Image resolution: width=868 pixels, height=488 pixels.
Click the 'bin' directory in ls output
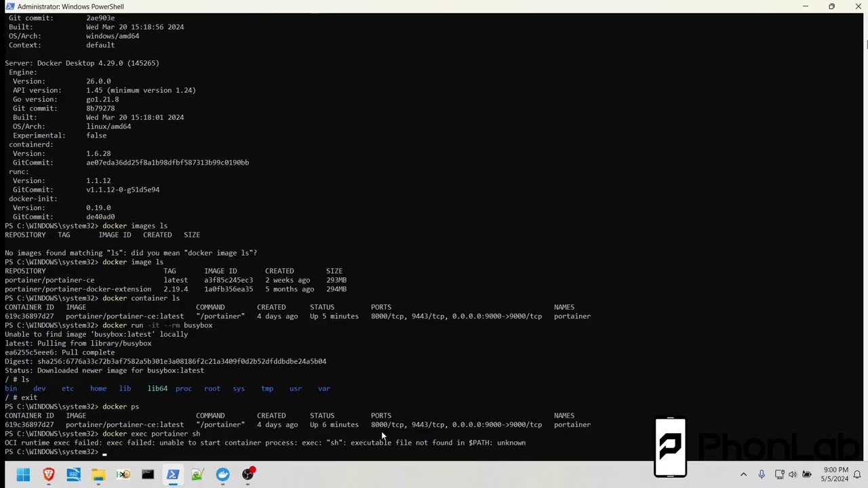11,388
